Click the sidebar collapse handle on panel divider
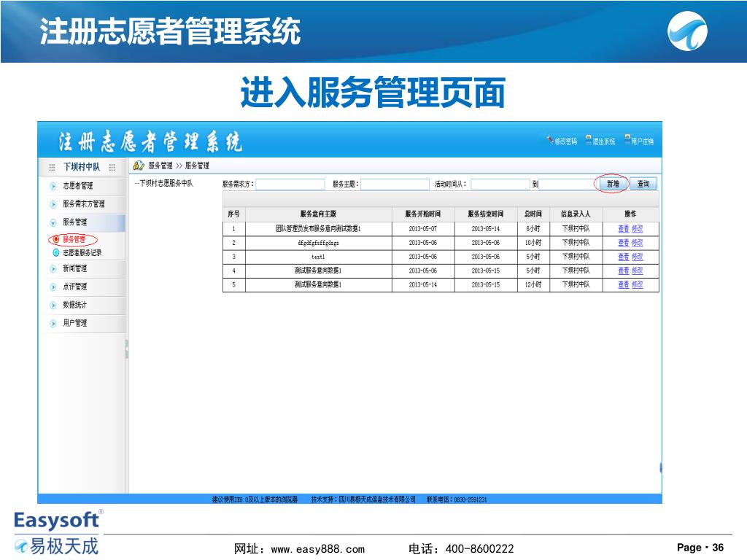747x560 pixels. pos(127,349)
